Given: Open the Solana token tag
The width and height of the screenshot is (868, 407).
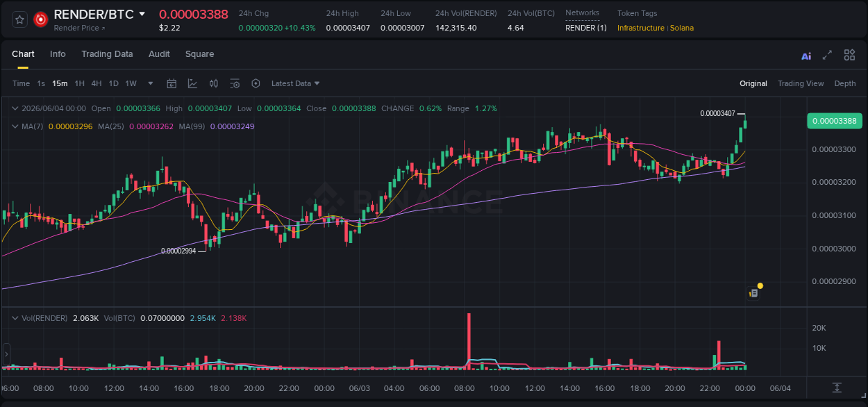Looking at the screenshot, I should [682, 28].
